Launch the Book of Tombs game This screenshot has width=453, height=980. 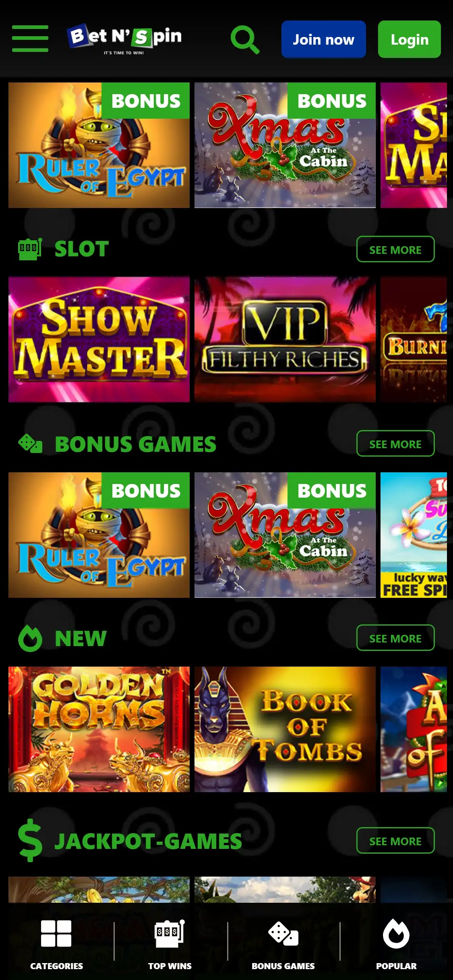tap(285, 729)
